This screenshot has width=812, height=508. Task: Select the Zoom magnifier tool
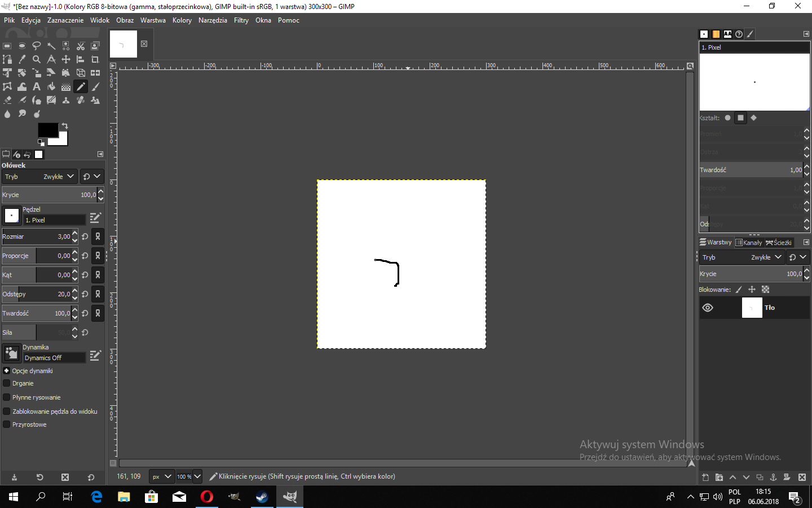click(x=37, y=59)
